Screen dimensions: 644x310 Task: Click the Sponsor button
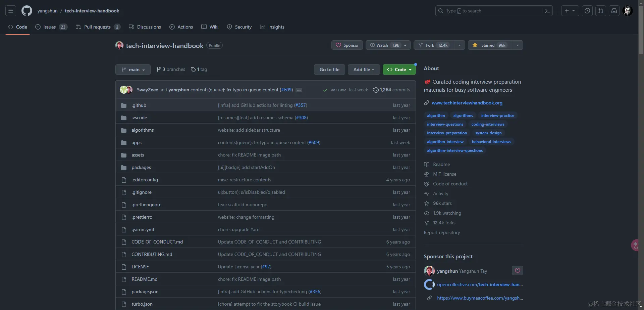tap(347, 45)
